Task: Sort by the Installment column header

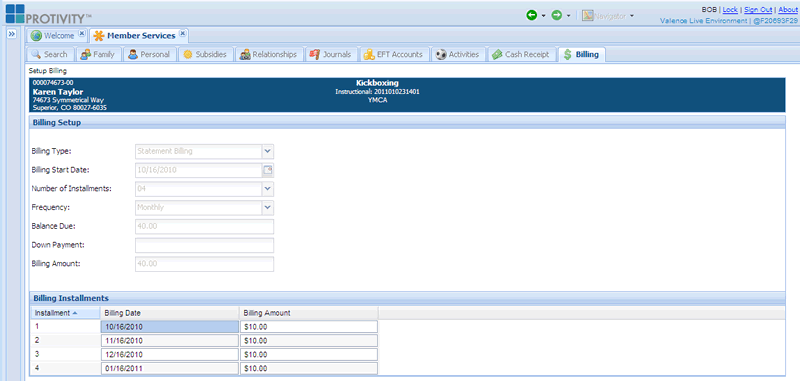Action: click(65, 313)
